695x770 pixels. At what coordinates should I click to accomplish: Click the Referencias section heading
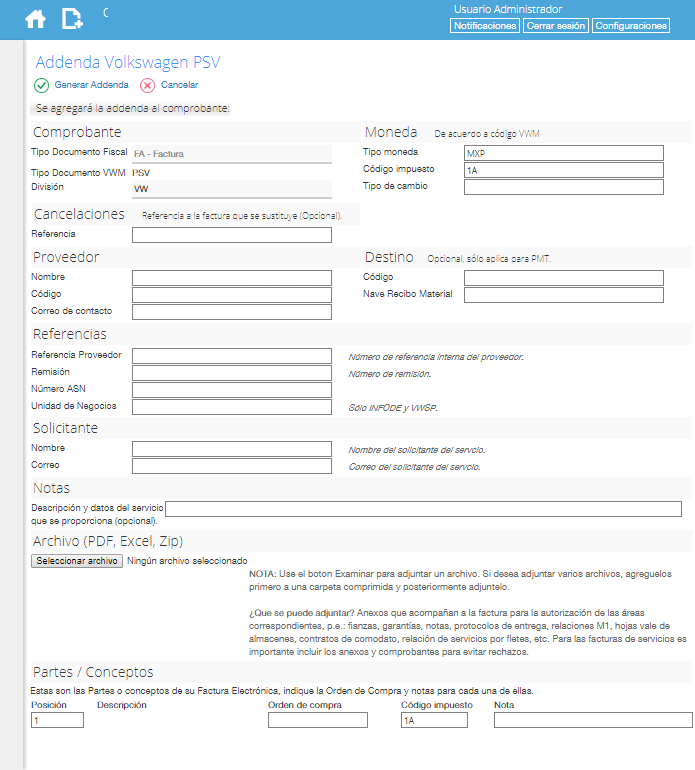[70, 334]
